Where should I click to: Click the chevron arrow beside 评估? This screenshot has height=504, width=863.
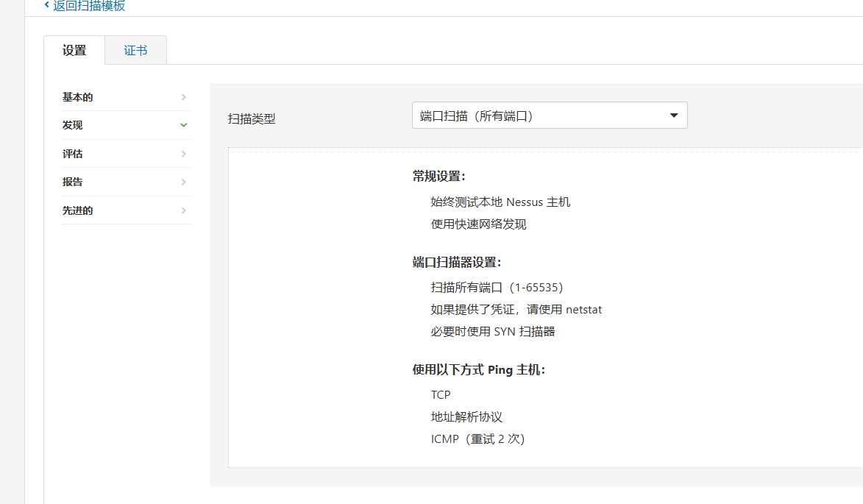click(x=183, y=154)
